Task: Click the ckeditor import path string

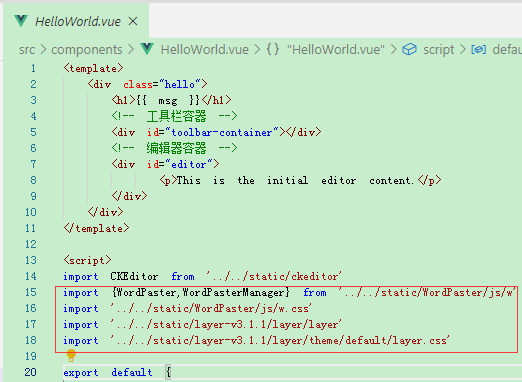Action: tap(273, 276)
